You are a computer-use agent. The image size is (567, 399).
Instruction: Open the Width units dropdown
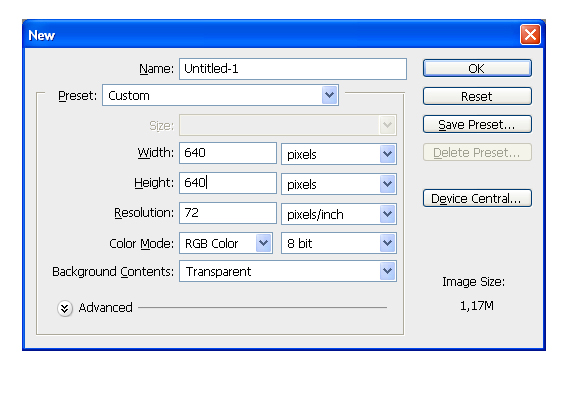point(339,154)
